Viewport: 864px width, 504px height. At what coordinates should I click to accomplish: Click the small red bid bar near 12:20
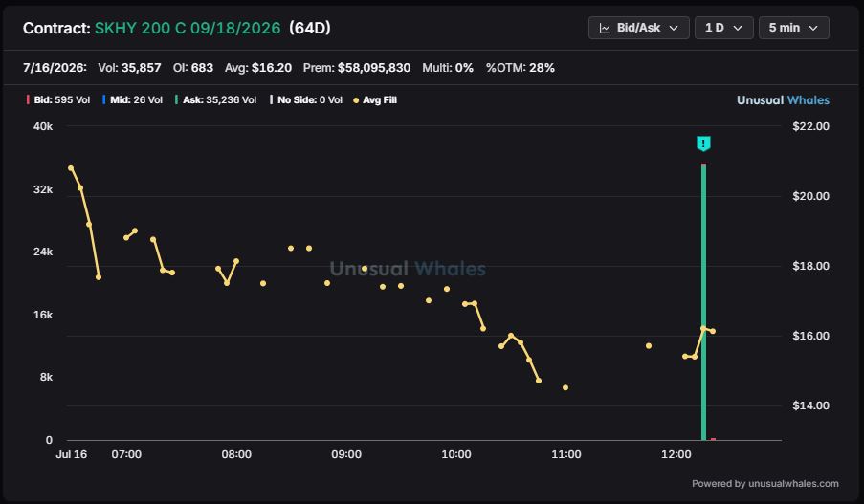(x=713, y=439)
